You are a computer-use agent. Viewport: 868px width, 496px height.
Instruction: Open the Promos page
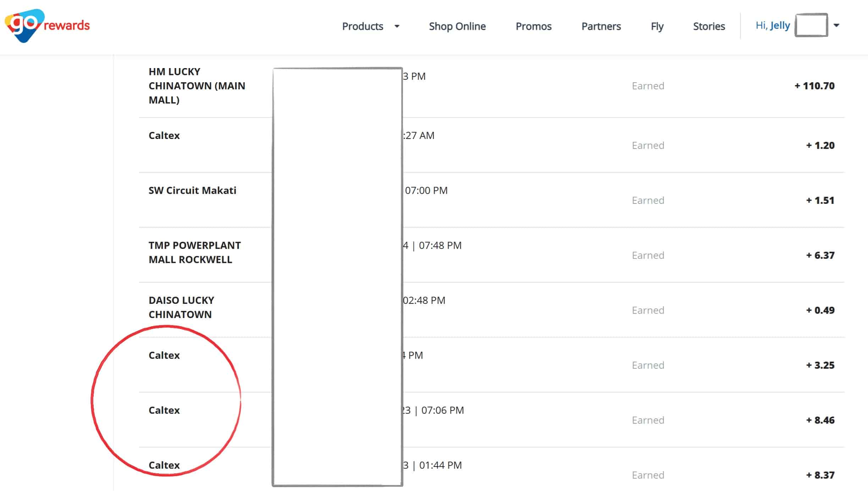[x=533, y=26]
